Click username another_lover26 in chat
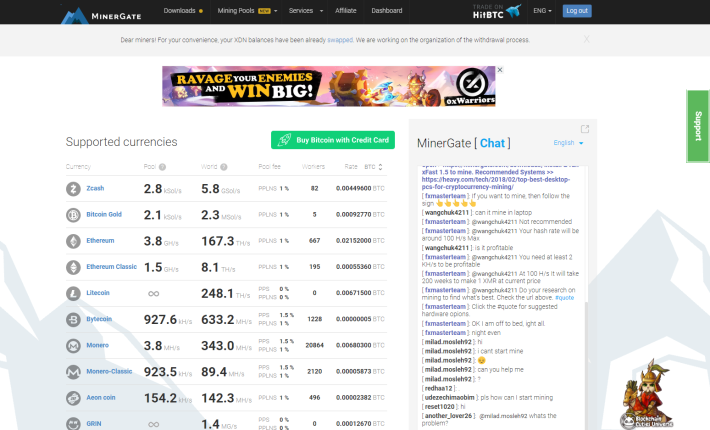The width and height of the screenshot is (710, 430). click(x=448, y=416)
